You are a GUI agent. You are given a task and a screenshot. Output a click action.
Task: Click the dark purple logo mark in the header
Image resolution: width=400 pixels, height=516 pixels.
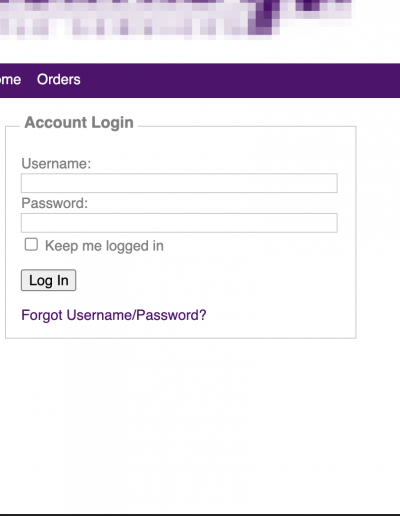click(x=265, y=17)
